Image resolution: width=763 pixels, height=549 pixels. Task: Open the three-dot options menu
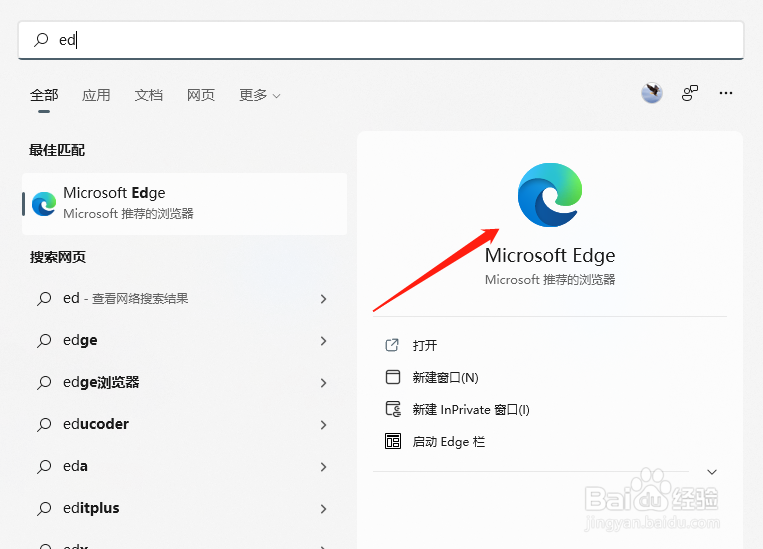point(726,93)
